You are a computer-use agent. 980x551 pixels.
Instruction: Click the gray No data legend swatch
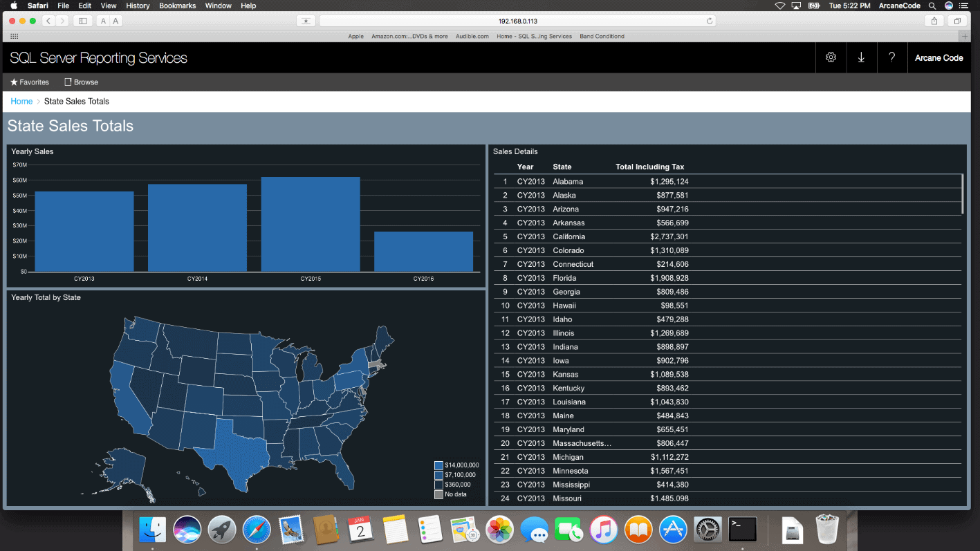pyautogui.click(x=438, y=494)
